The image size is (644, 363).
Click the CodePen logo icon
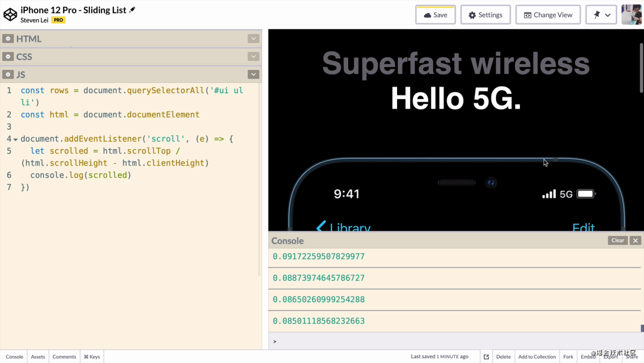[x=10, y=14]
